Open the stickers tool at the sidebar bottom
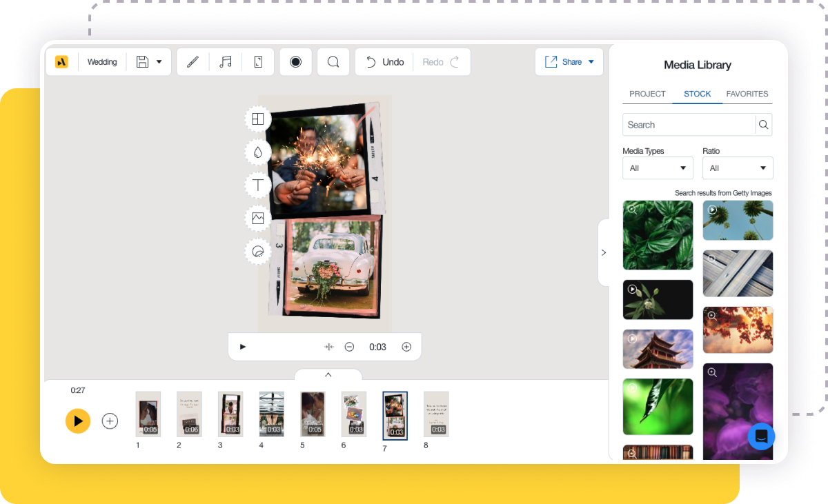This screenshot has height=504, width=828. [x=257, y=251]
